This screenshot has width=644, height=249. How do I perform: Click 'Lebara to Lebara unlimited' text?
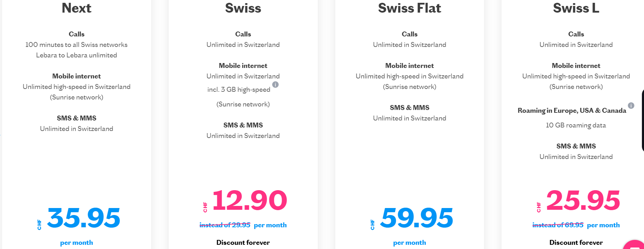pyautogui.click(x=76, y=55)
